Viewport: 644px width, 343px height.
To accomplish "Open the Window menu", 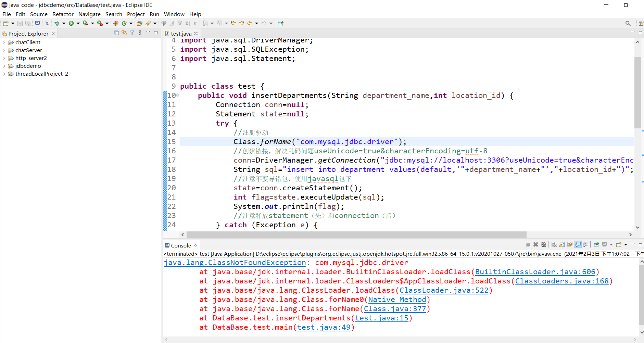I will point(174,14).
